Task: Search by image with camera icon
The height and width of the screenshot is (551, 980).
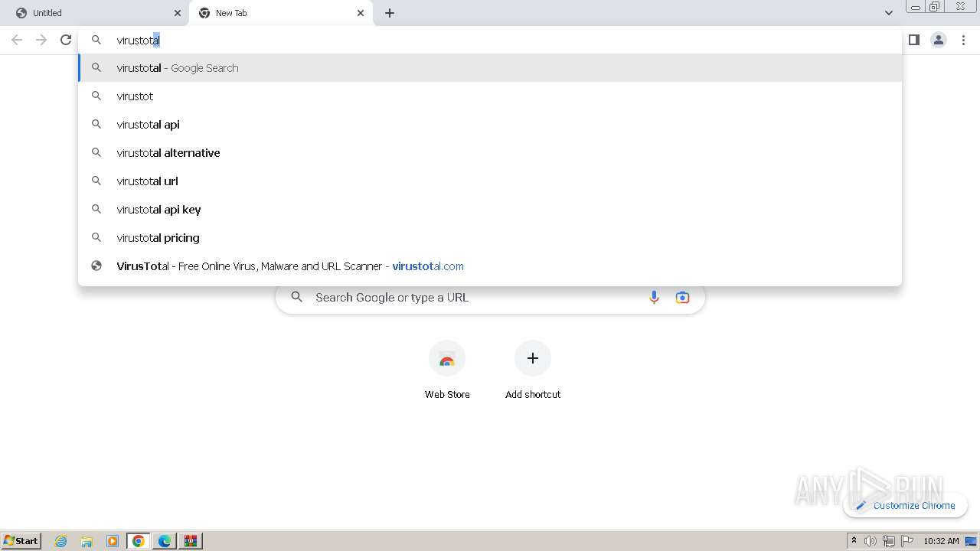Action: tap(682, 298)
